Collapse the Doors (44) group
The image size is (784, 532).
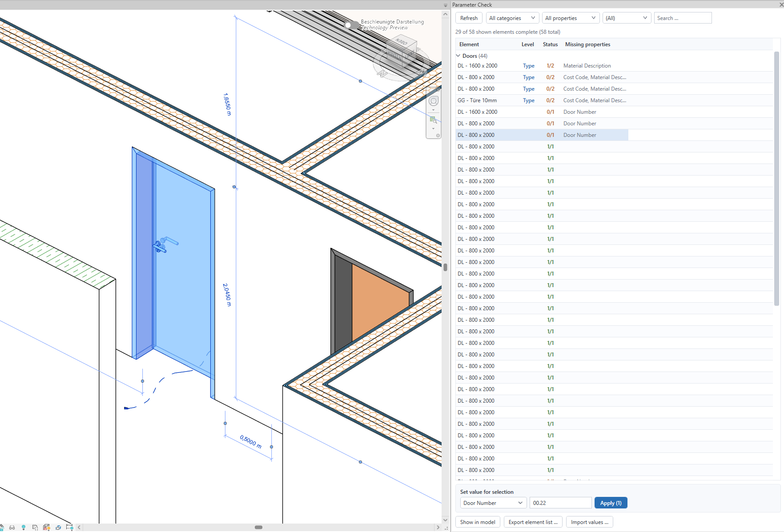458,56
